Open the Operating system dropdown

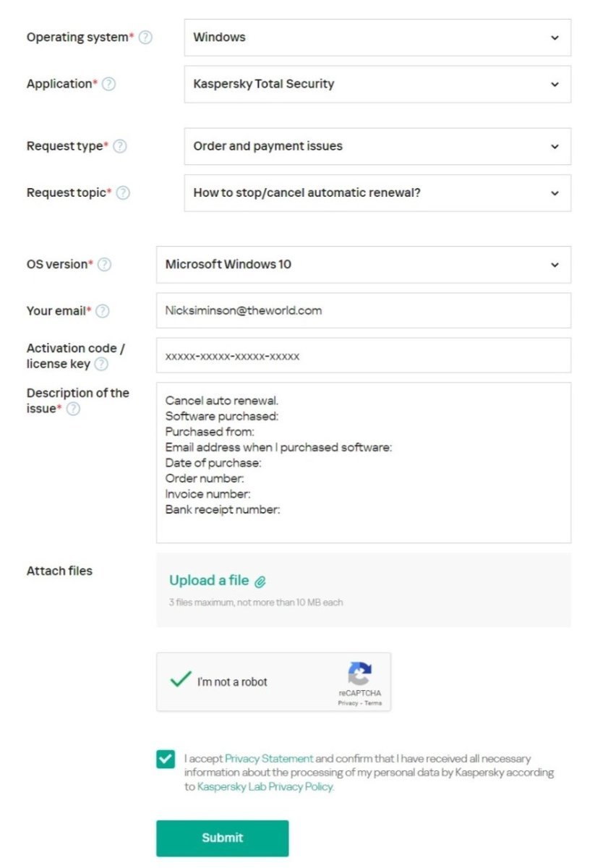[377, 38]
